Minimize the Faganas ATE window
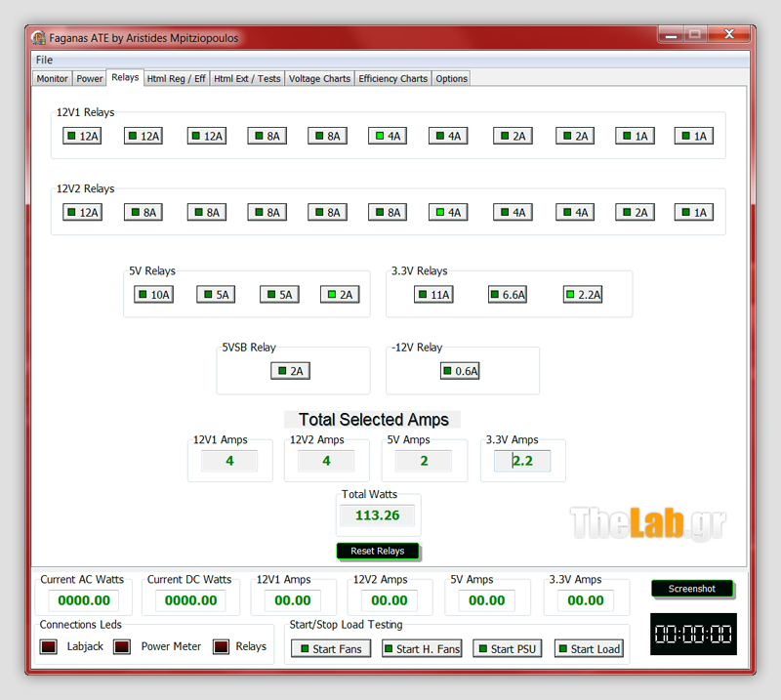The width and height of the screenshot is (781, 700). [x=671, y=34]
